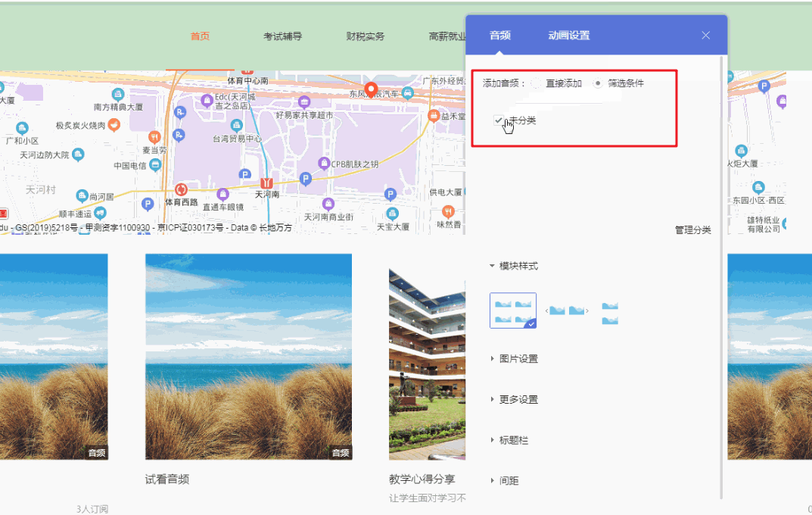
Task: Toggle the 未分类 category checkbox
Action: point(498,120)
